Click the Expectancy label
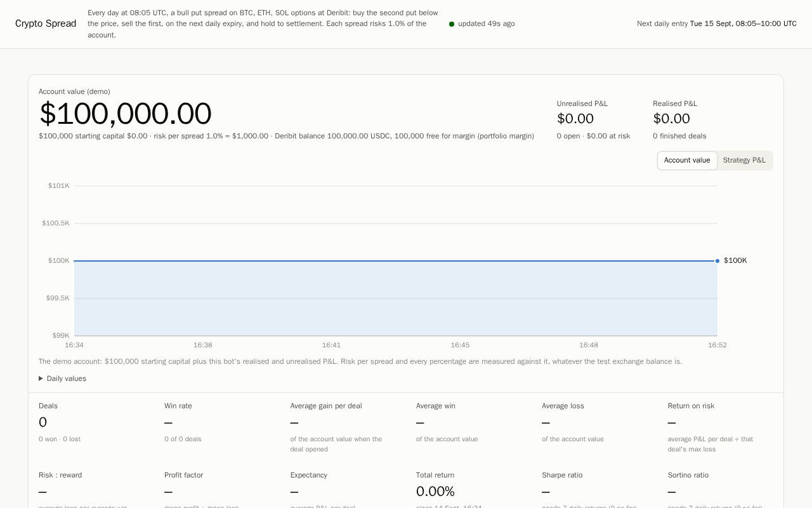Image resolution: width=812 pixels, height=508 pixels. point(309,475)
